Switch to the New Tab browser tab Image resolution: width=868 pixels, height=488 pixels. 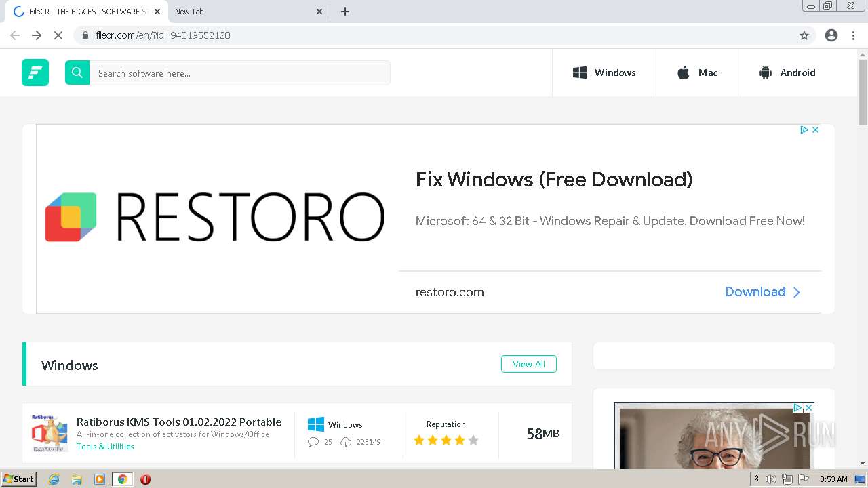coord(248,12)
